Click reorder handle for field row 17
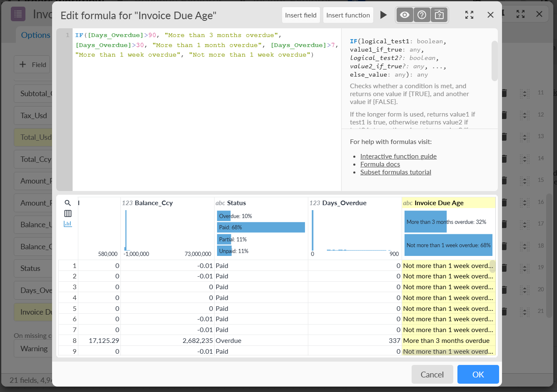This screenshot has width=557, height=392. coord(525,224)
